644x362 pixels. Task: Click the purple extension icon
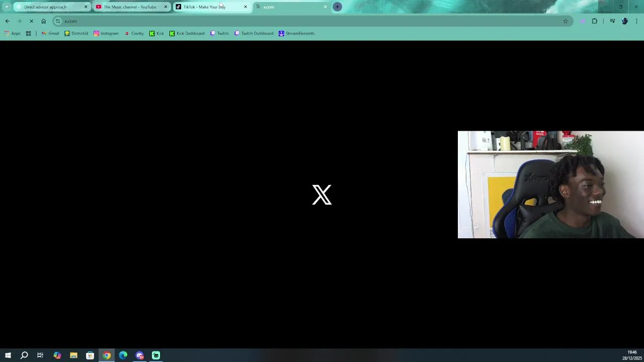click(x=583, y=21)
